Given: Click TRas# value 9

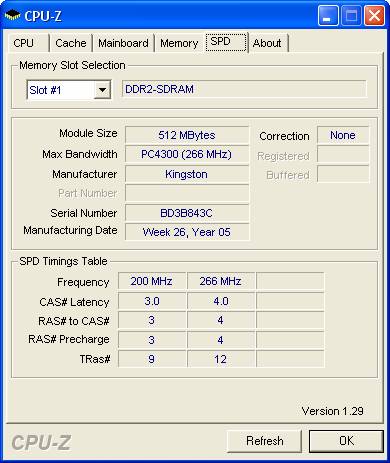Looking at the screenshot, I should click(152, 359).
